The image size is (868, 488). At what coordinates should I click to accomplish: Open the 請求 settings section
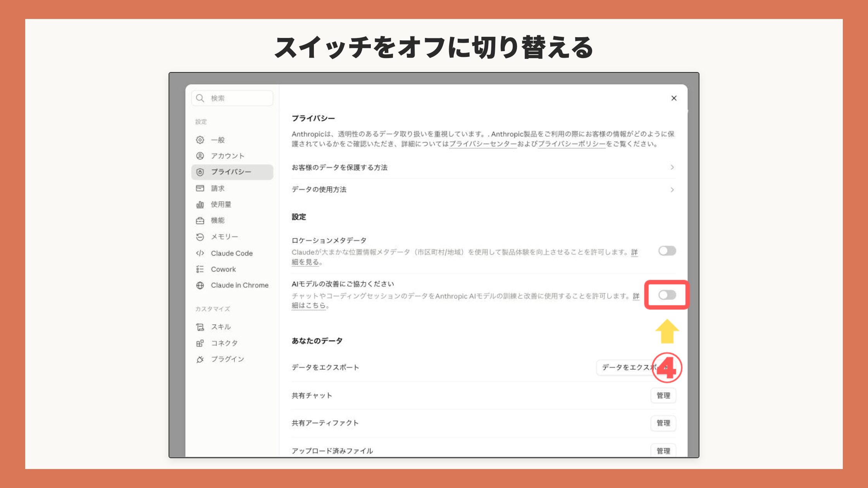pyautogui.click(x=232, y=188)
